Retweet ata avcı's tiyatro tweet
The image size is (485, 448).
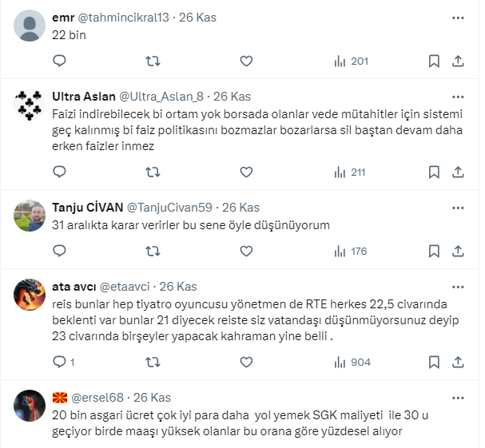coord(153,362)
